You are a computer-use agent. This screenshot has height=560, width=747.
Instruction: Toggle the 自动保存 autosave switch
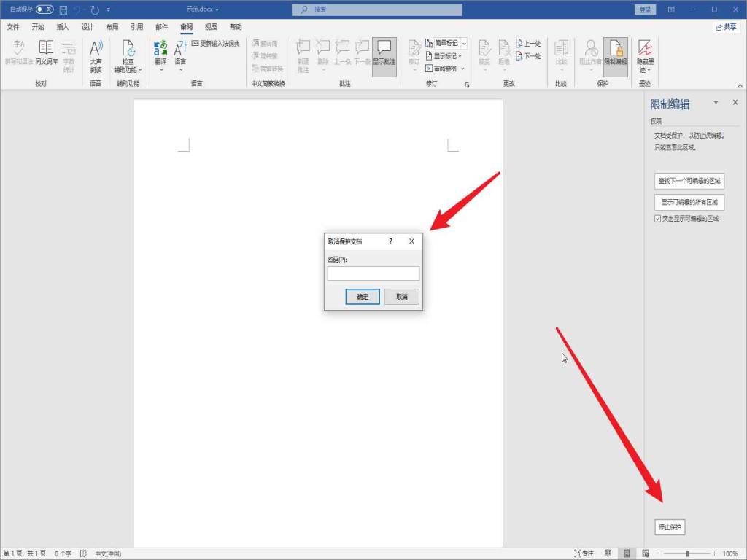44,9
